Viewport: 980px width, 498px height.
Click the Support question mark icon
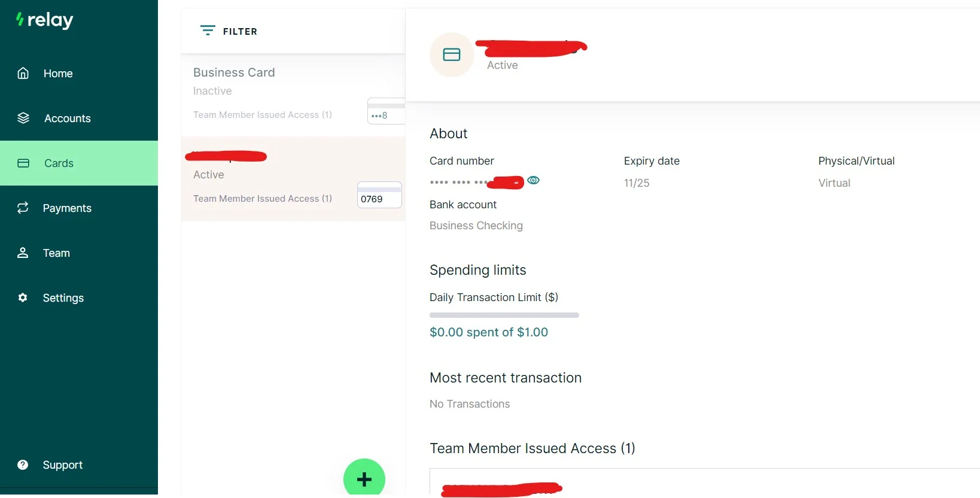[23, 464]
